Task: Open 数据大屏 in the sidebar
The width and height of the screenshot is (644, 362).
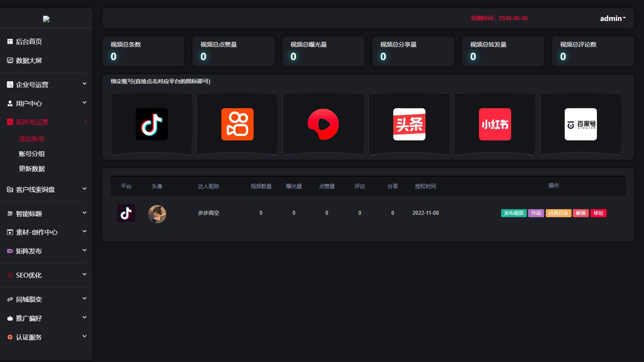Action: click(x=29, y=60)
